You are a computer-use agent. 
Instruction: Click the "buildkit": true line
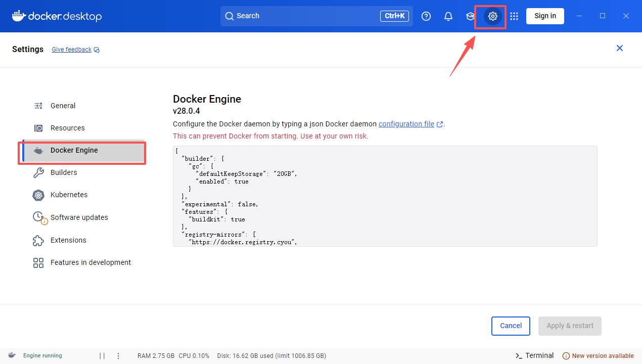(x=217, y=219)
